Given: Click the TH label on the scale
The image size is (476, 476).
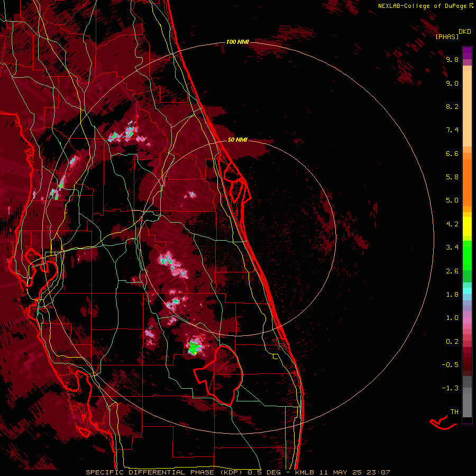Looking at the screenshot, I should point(454,412).
